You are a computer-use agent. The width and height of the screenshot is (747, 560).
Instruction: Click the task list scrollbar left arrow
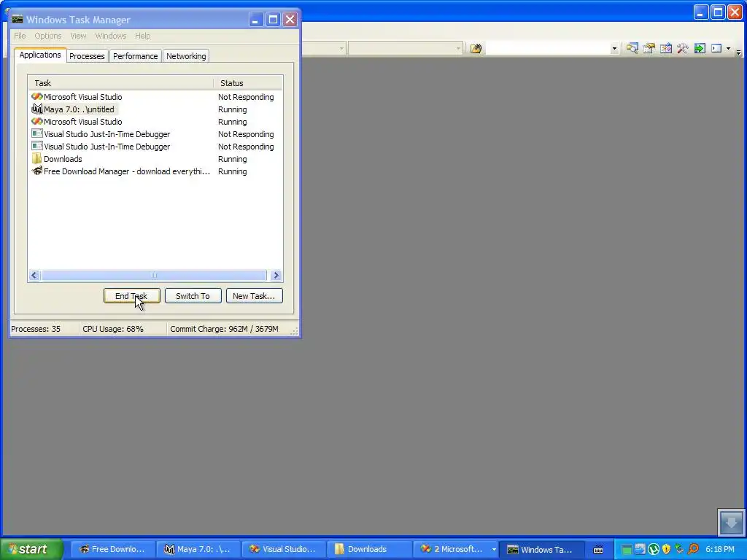[34, 275]
